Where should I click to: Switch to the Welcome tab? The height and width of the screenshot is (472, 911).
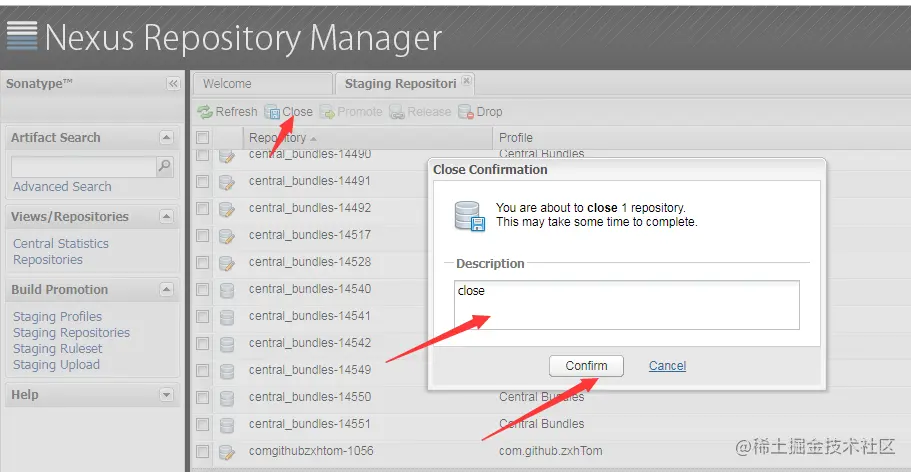(x=262, y=84)
